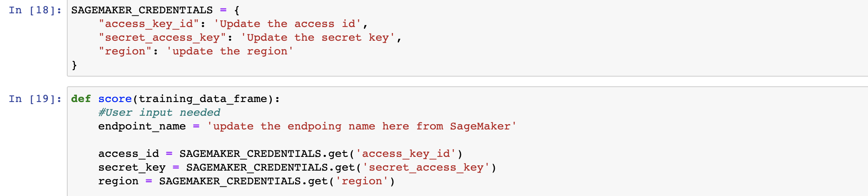The width and height of the screenshot is (868, 196).
Task: Click the 'update the region' string value
Action: click(229, 51)
